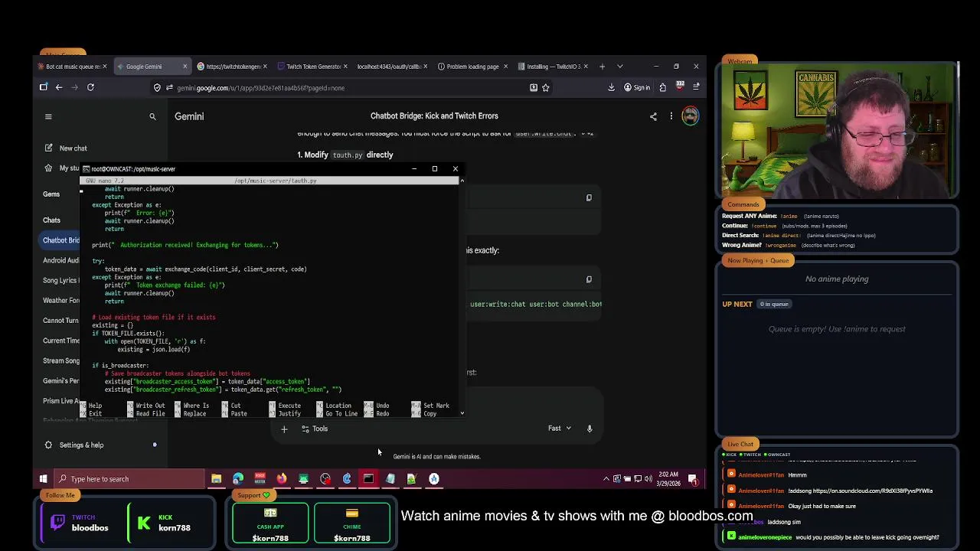Click the Twitch bloodbos follow panel
Screen dimensions: 980x551
tap(80, 523)
